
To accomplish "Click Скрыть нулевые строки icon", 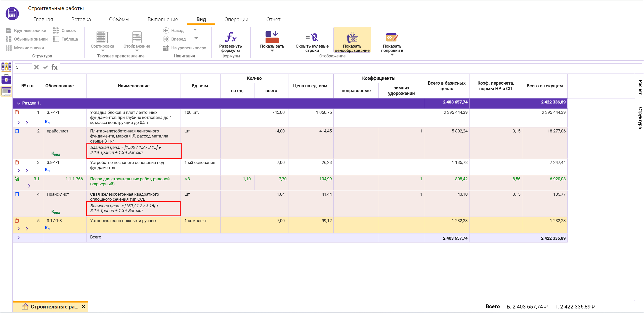I will [x=312, y=38].
